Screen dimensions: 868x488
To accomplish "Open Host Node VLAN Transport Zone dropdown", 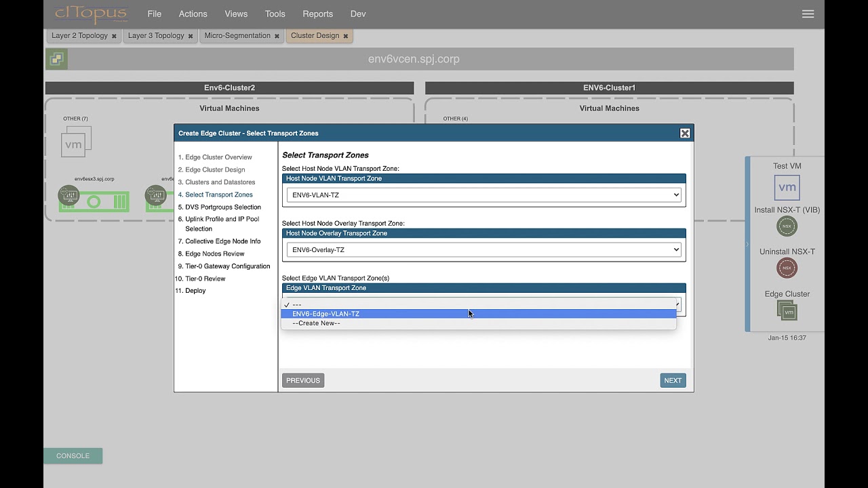I will point(484,195).
